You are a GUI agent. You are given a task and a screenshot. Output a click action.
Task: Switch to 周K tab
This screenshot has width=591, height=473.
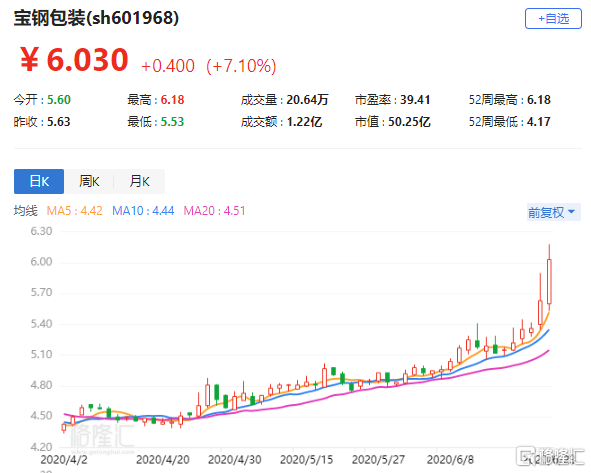pos(89,181)
